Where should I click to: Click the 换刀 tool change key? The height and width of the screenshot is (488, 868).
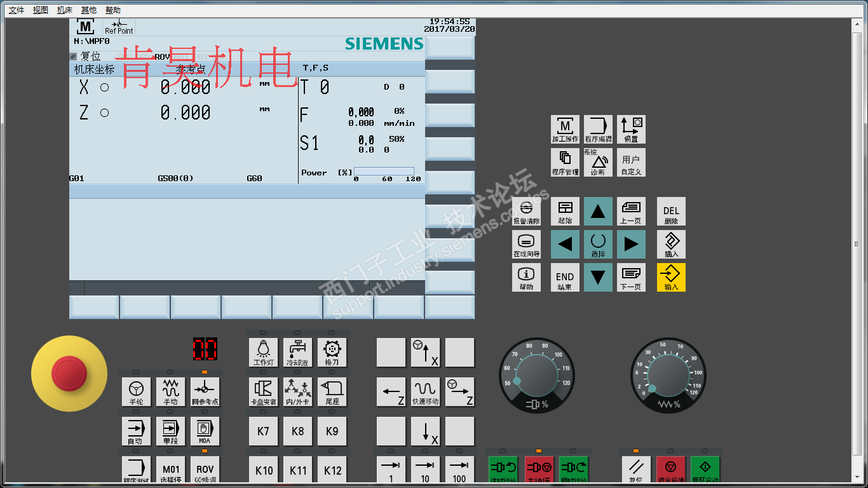point(332,353)
